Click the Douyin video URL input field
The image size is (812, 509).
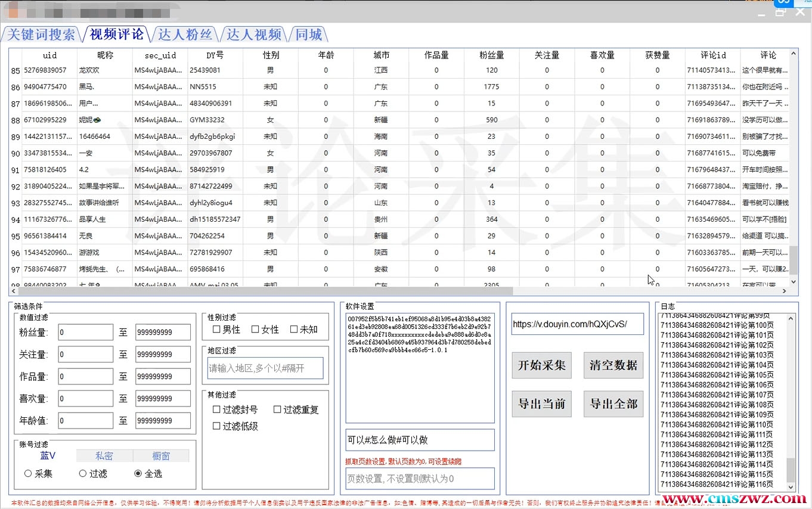(x=577, y=324)
